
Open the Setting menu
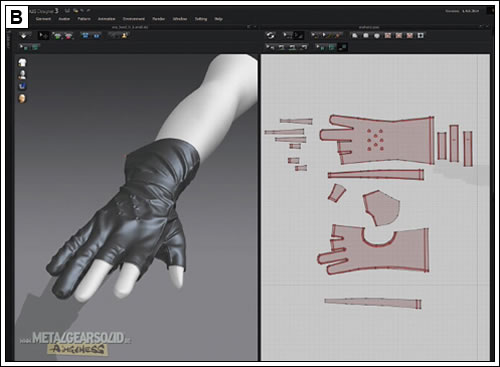coord(201,19)
